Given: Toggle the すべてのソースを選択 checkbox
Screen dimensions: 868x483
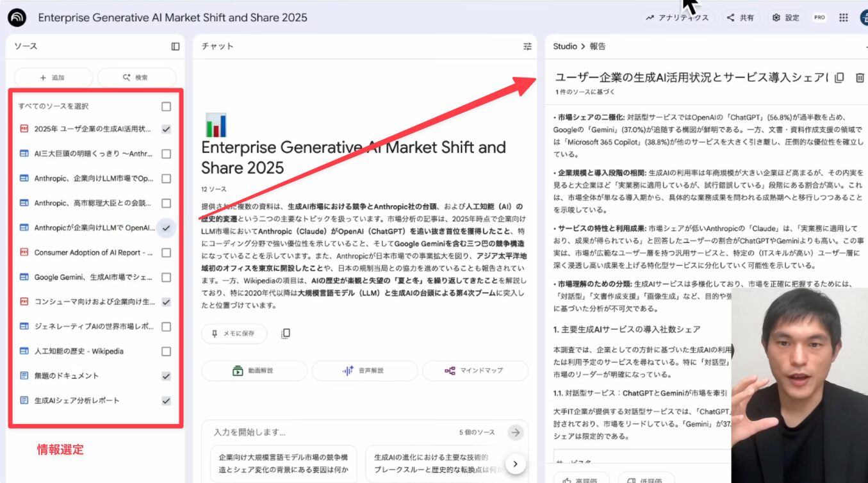Looking at the screenshot, I should coord(166,106).
